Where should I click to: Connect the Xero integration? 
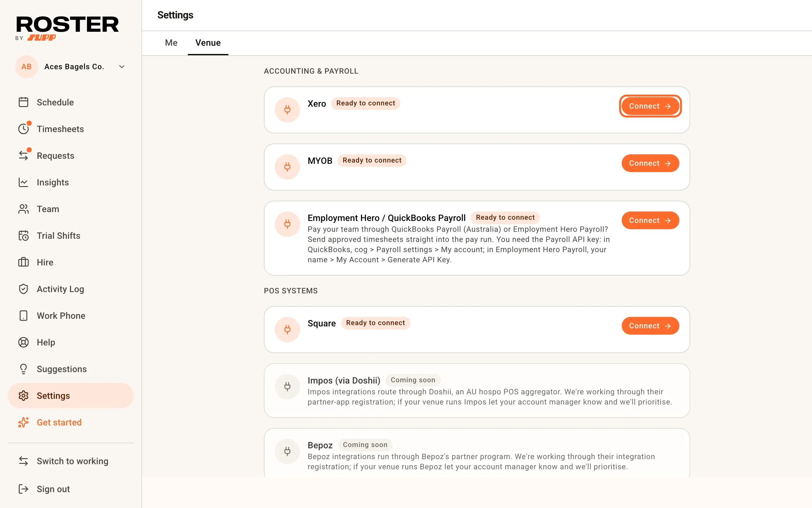[650, 106]
